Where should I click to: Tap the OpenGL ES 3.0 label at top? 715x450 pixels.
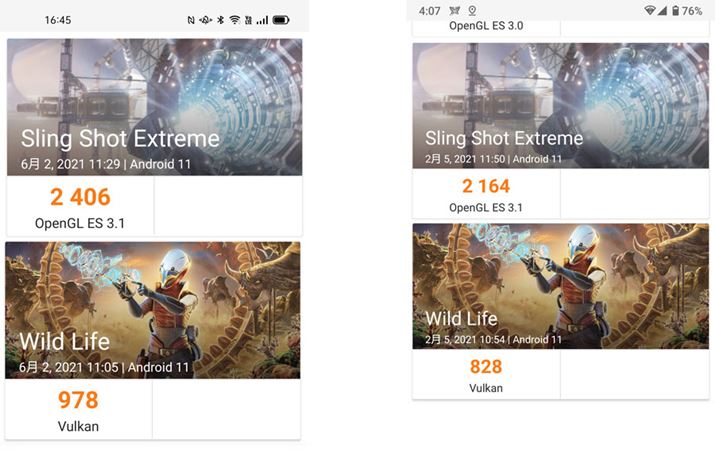tap(486, 26)
